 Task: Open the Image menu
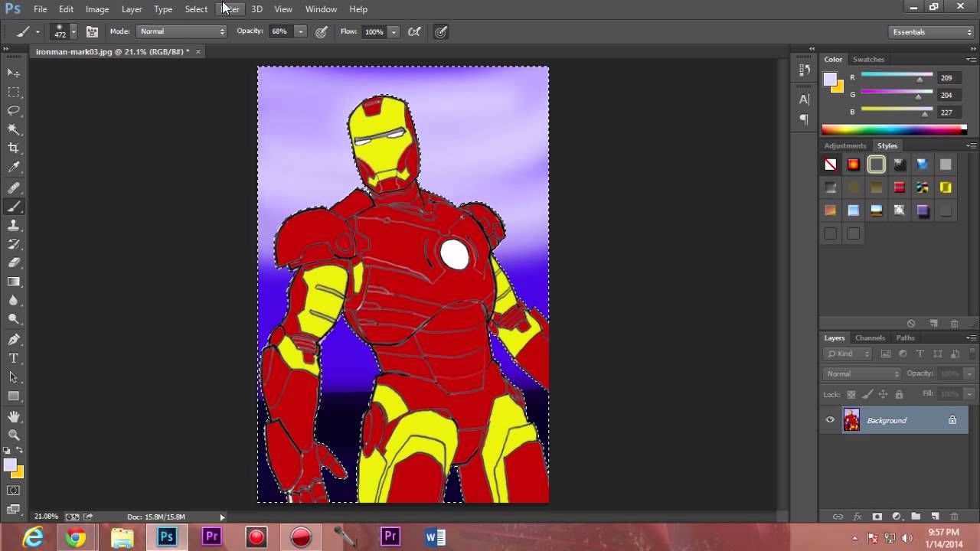(x=96, y=9)
